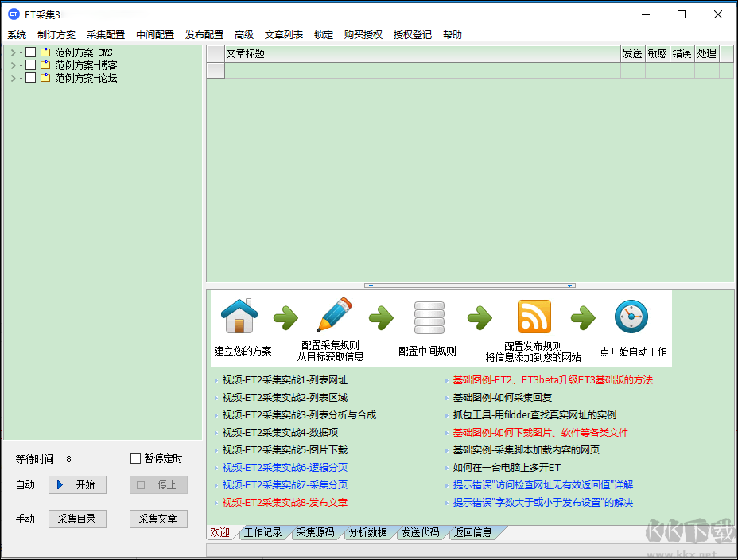738x560 pixels.
Task: Open link 视频-ET2采集实战1-列表网址
Action: (285, 379)
